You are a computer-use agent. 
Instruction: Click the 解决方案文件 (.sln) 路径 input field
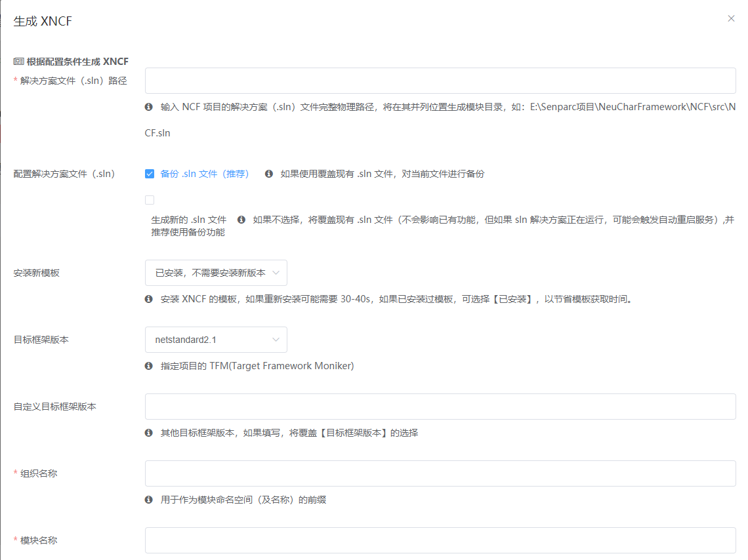pyautogui.click(x=440, y=81)
